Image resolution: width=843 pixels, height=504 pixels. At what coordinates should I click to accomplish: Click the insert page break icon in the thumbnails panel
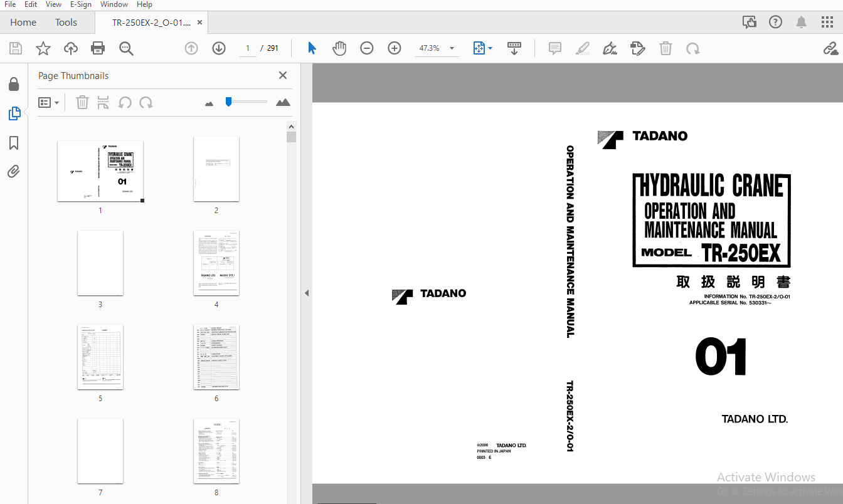(x=103, y=102)
